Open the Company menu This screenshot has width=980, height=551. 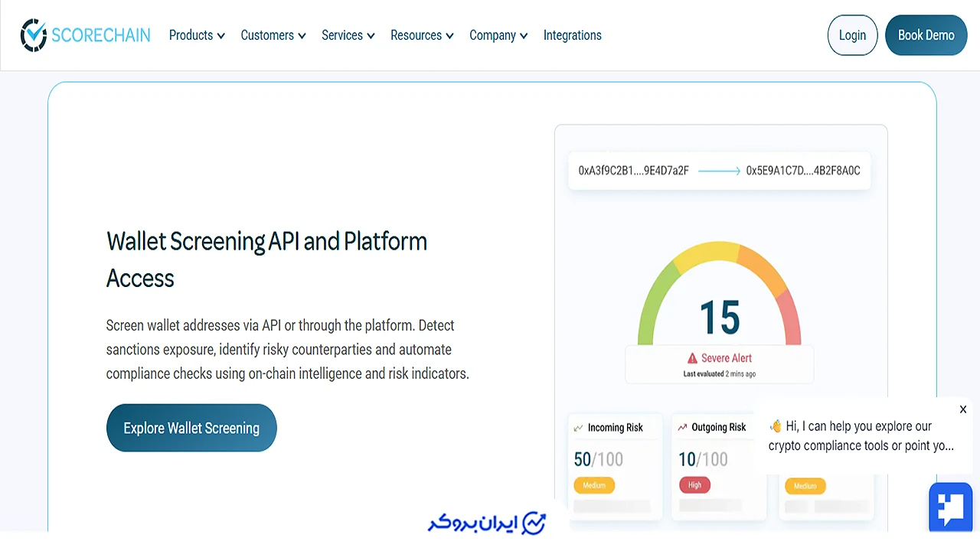[x=498, y=35]
